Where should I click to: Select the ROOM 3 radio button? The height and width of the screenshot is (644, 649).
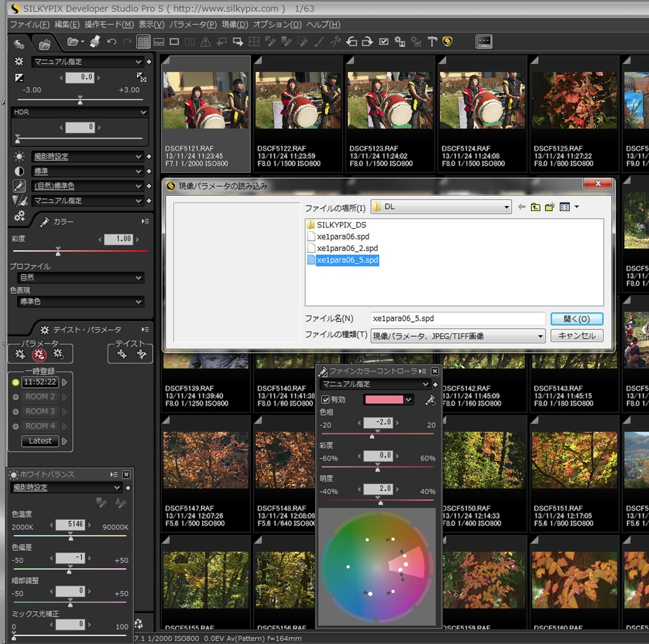pyautogui.click(x=16, y=412)
